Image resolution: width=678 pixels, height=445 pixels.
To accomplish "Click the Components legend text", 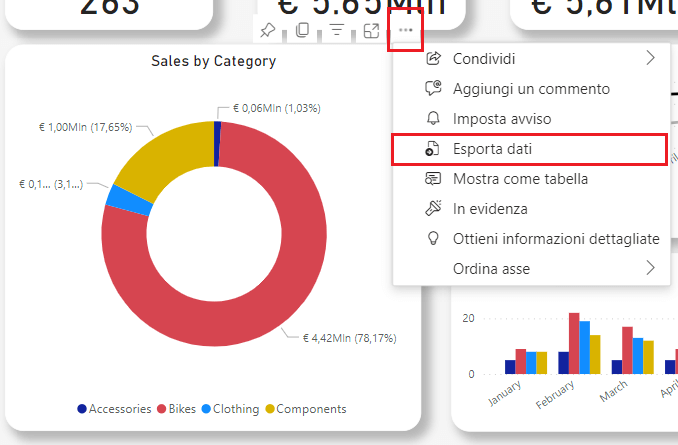I will click(x=311, y=409).
